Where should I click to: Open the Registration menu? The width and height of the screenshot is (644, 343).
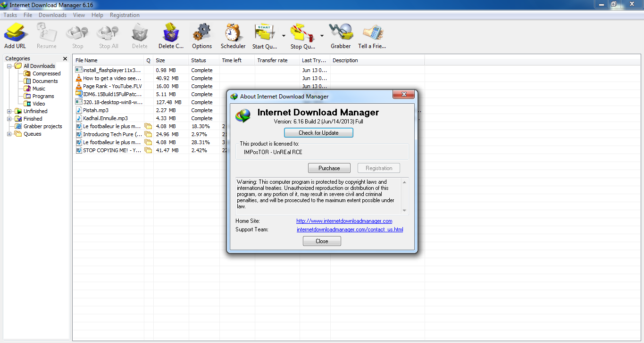tap(125, 15)
